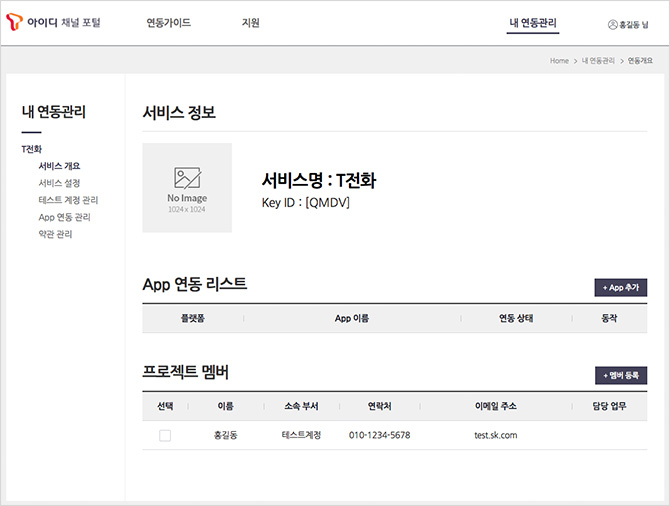The width and height of the screenshot is (670, 506).
Task: Click 내 연동관리 breadcrumb link
Action: tap(598, 61)
